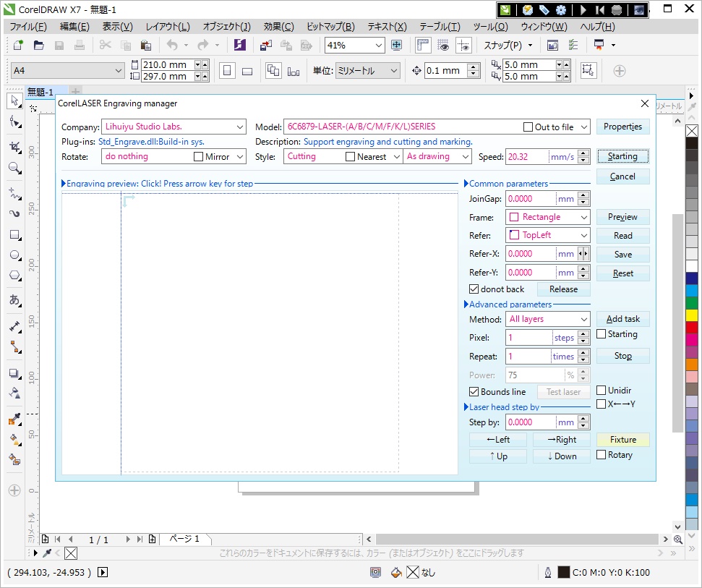The image size is (702, 588).
Task: Select the Freehand drawing tool
Action: 14,193
